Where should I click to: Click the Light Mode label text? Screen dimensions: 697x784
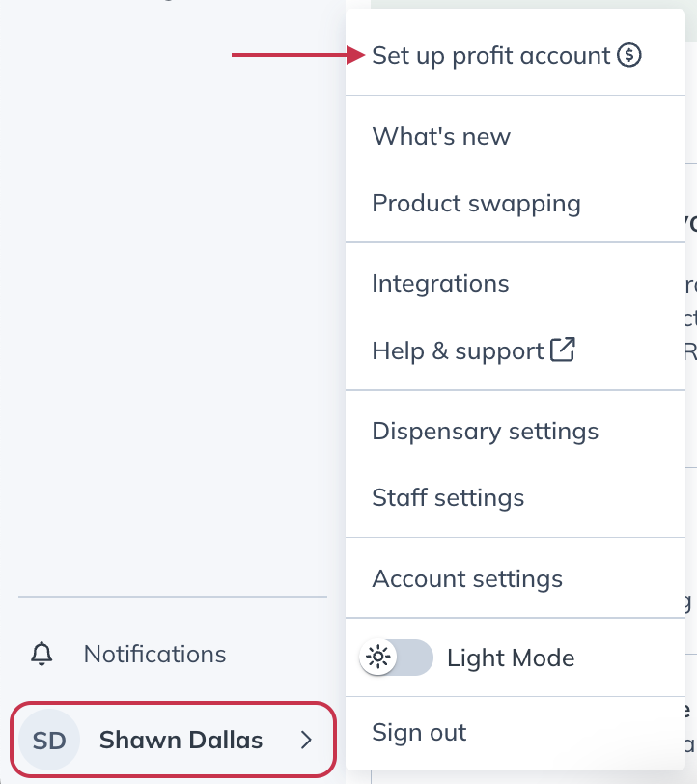[x=511, y=658]
